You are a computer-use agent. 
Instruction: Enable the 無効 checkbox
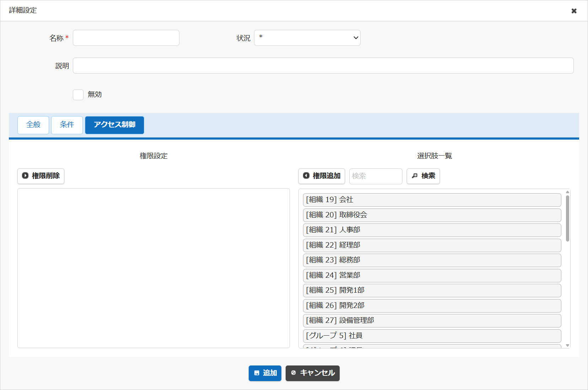(x=78, y=95)
